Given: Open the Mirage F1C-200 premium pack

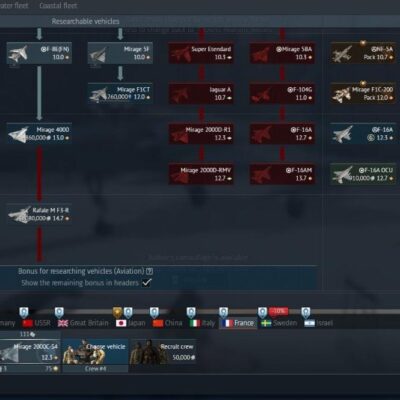Looking at the screenshot, I should (x=363, y=93).
